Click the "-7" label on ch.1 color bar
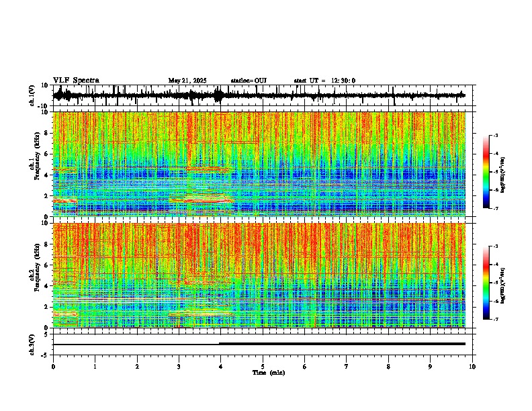 (x=496, y=208)
